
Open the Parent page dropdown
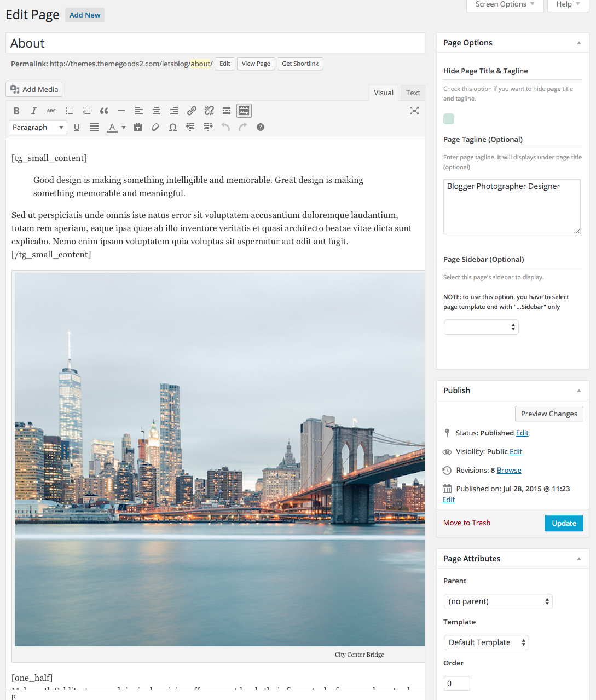tap(497, 601)
